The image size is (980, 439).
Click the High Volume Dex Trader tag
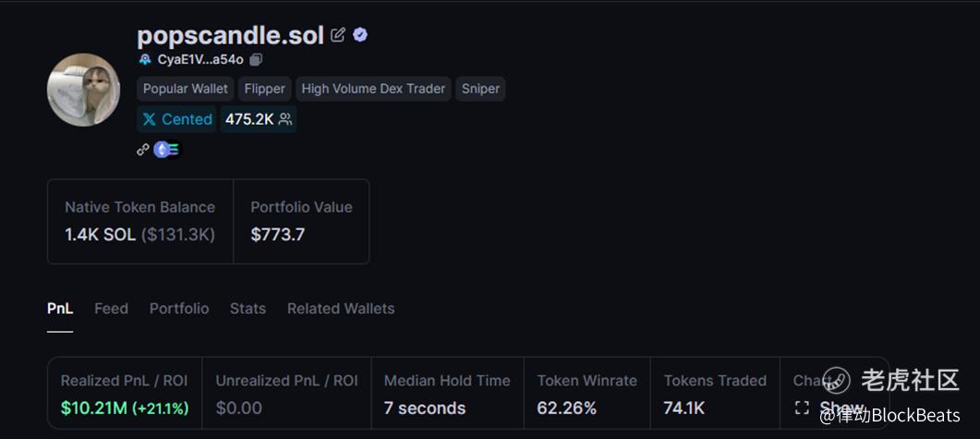[373, 89]
